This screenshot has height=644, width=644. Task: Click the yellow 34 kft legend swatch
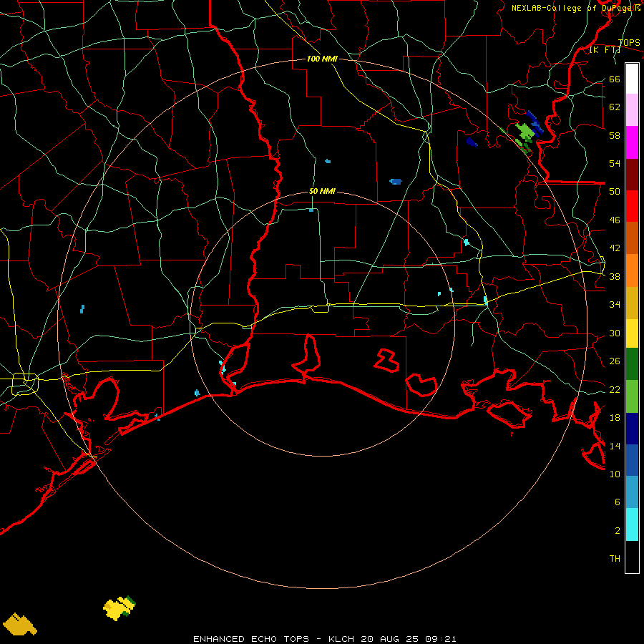tap(632, 333)
